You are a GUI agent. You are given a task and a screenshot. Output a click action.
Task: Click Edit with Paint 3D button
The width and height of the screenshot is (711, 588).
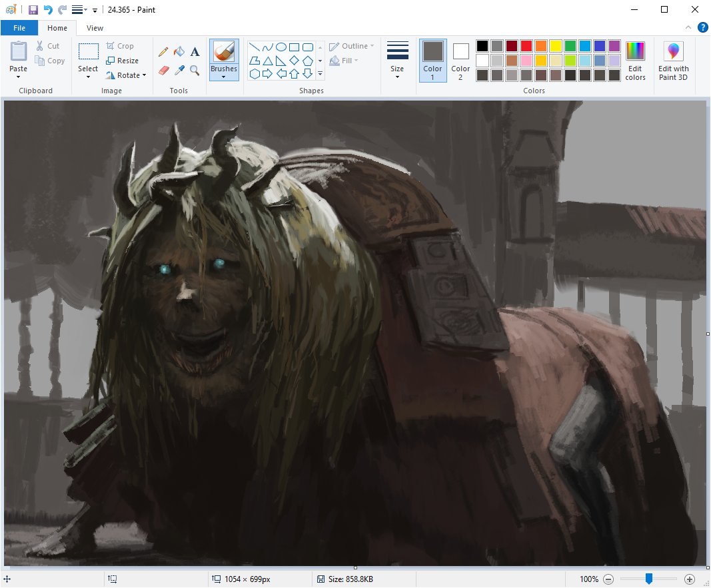673,60
